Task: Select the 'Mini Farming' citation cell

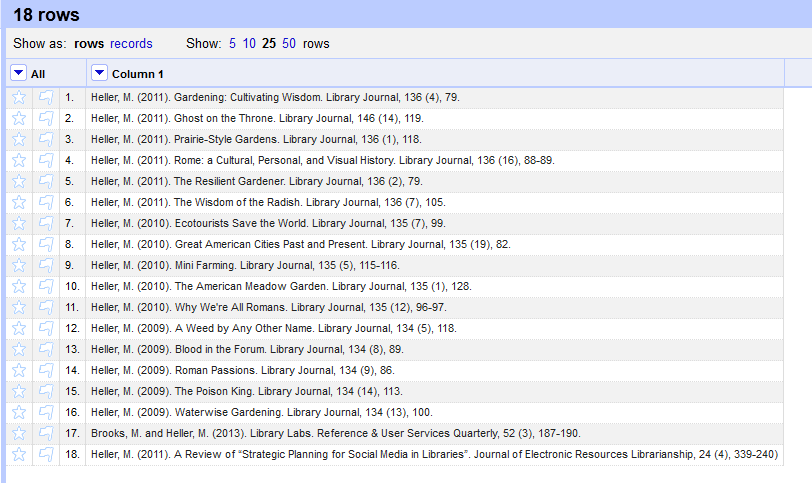Action: pyautogui.click(x=434, y=266)
